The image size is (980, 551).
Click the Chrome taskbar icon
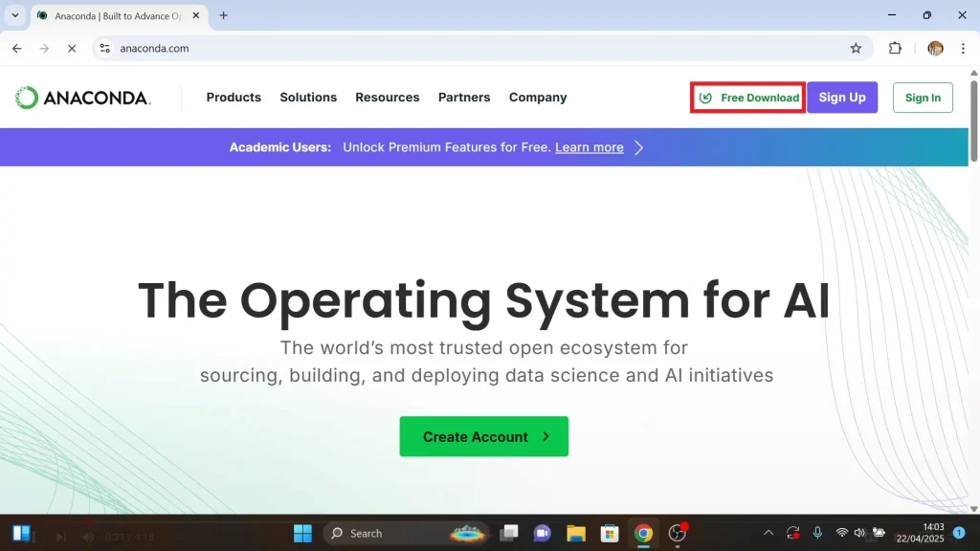pyautogui.click(x=643, y=533)
